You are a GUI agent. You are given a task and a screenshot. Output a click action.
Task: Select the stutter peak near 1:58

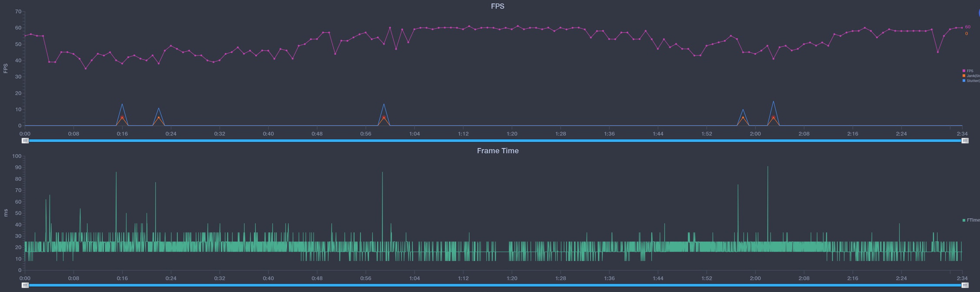coord(743,109)
